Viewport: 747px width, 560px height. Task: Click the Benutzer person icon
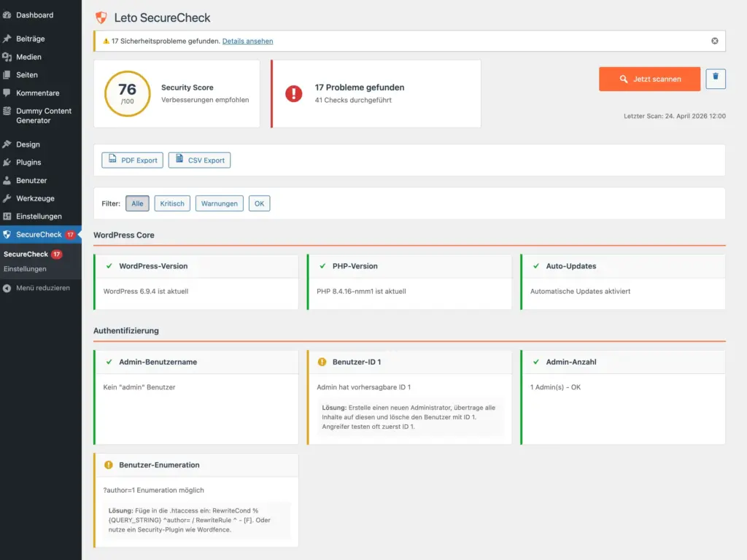7,181
